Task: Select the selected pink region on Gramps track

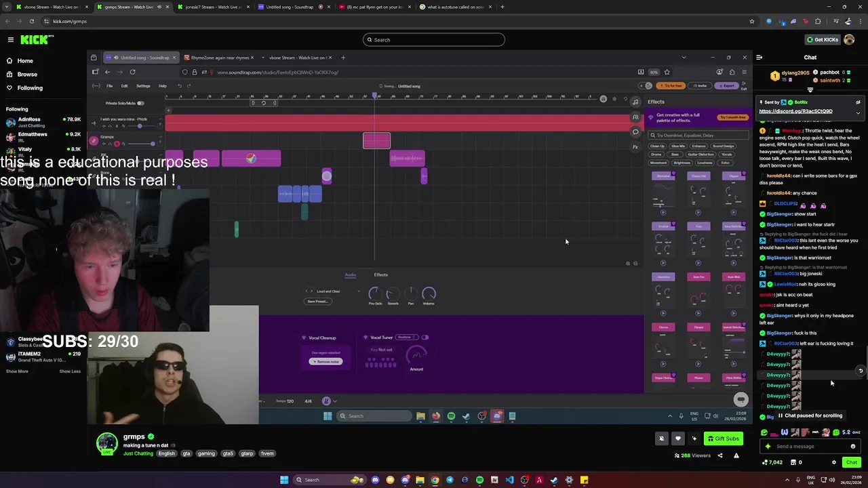Action: [x=376, y=140]
